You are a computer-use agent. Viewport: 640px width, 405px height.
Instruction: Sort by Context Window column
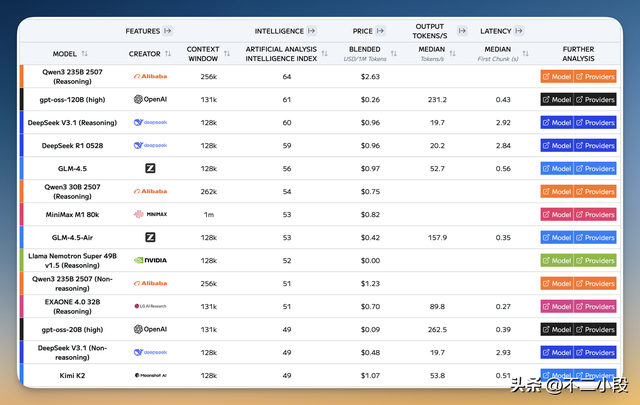click(227, 53)
